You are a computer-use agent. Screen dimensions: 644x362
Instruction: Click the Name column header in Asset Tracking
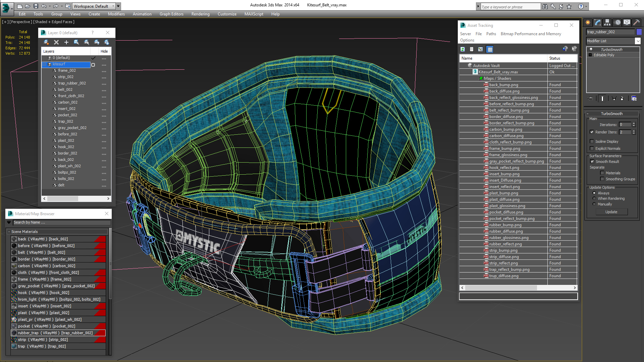click(x=503, y=58)
